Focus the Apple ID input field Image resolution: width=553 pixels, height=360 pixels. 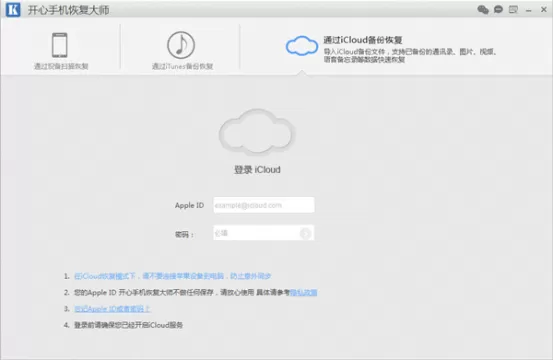click(x=264, y=205)
